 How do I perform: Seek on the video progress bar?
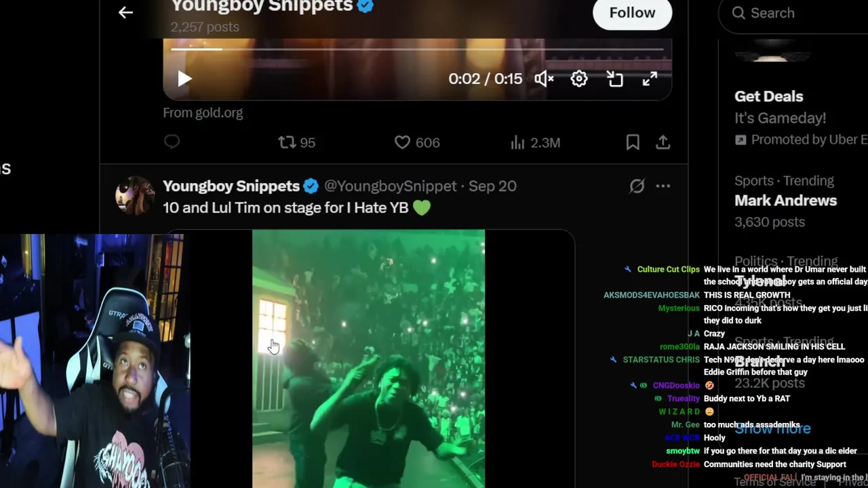coord(417,49)
